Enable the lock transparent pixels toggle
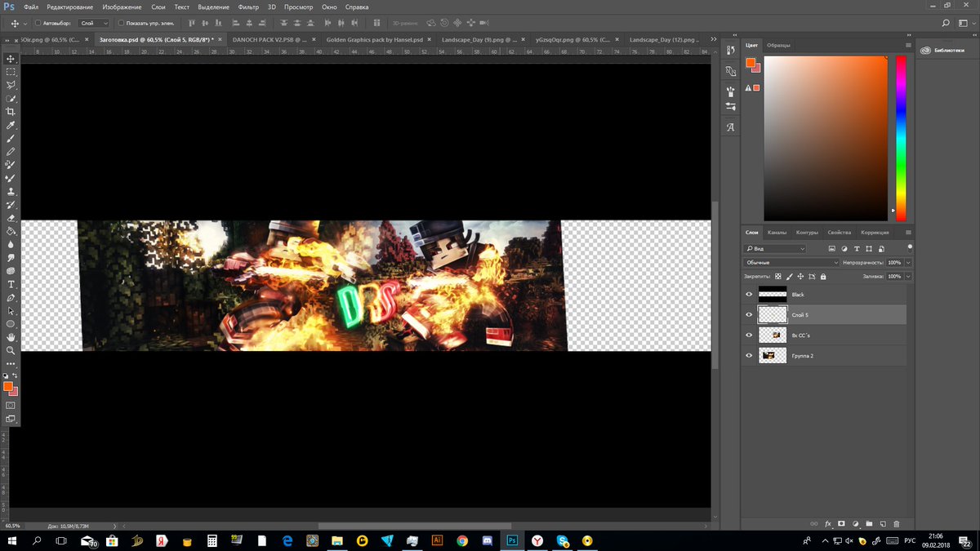Screen dimensions: 980x551 778,277
